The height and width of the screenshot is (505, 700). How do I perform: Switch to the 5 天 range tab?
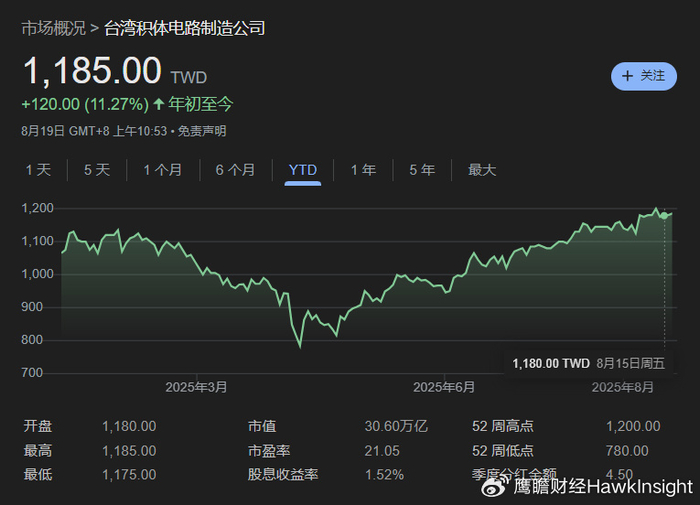(97, 170)
